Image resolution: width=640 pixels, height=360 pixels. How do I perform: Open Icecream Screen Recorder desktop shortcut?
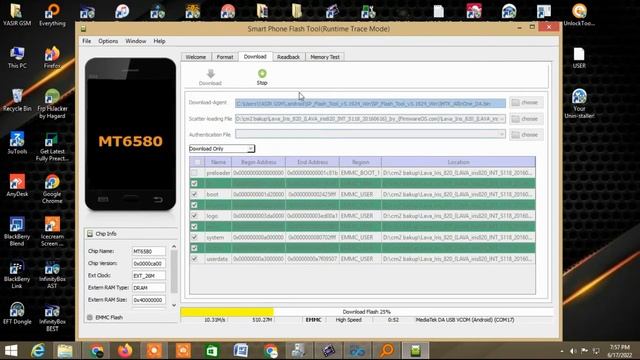point(52,231)
